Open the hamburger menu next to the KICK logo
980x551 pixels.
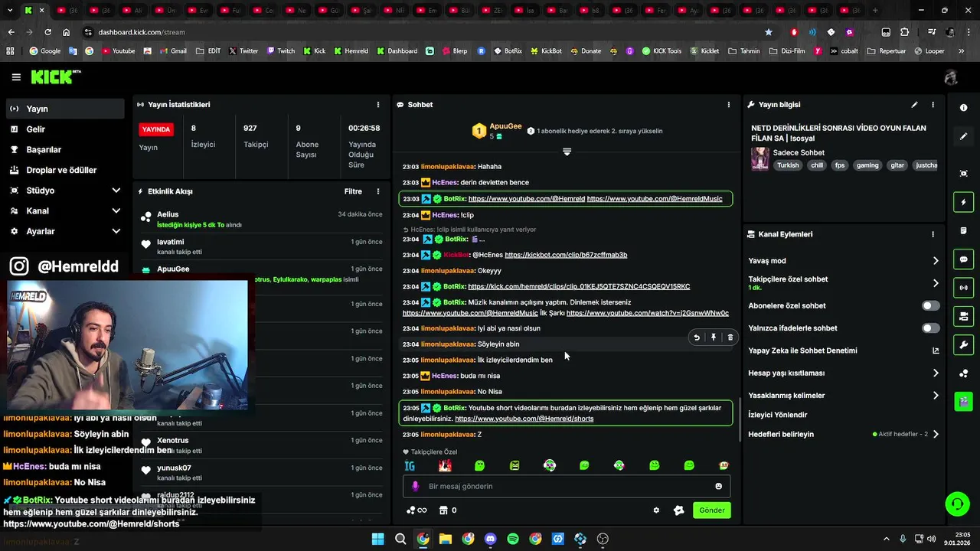click(x=16, y=77)
